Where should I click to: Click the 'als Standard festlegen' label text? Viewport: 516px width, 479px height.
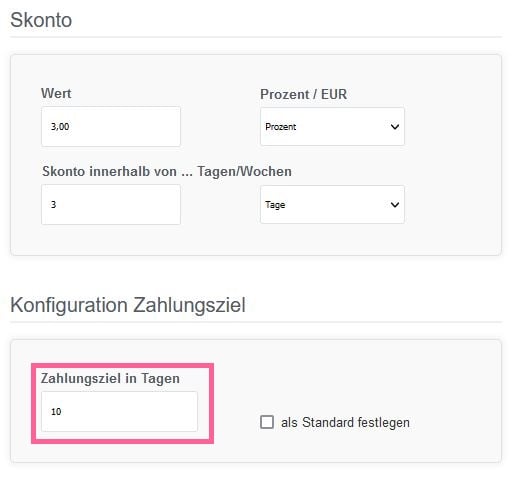[x=345, y=422]
